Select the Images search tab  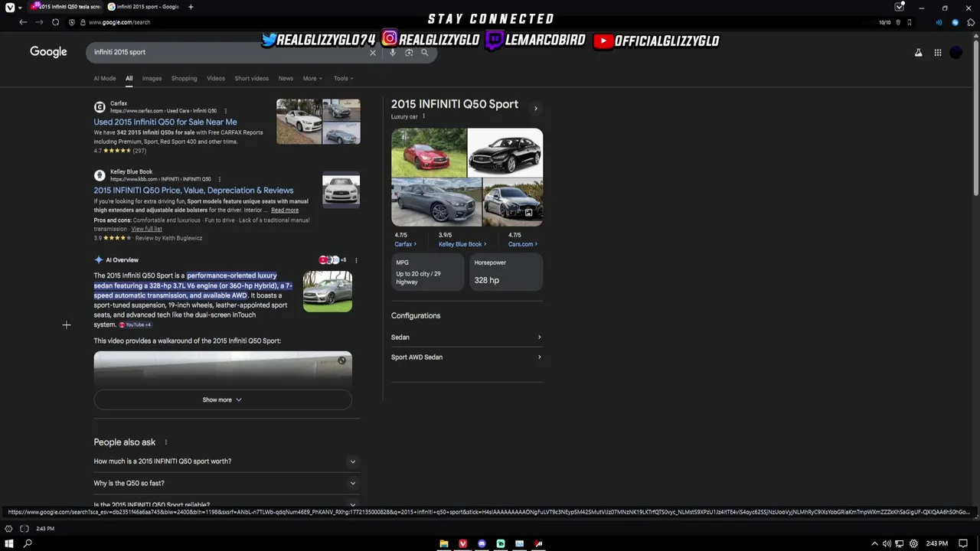coord(152,78)
